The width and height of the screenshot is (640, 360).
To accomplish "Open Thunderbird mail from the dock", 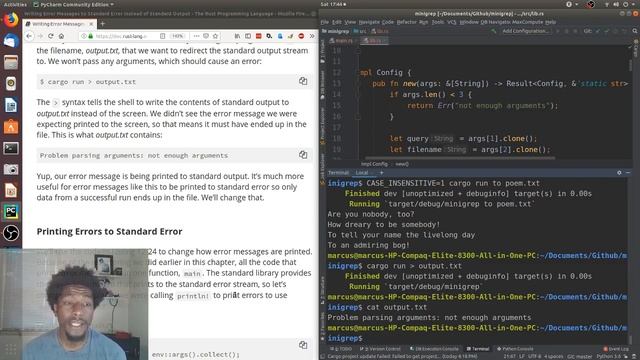I will (x=11, y=41).
